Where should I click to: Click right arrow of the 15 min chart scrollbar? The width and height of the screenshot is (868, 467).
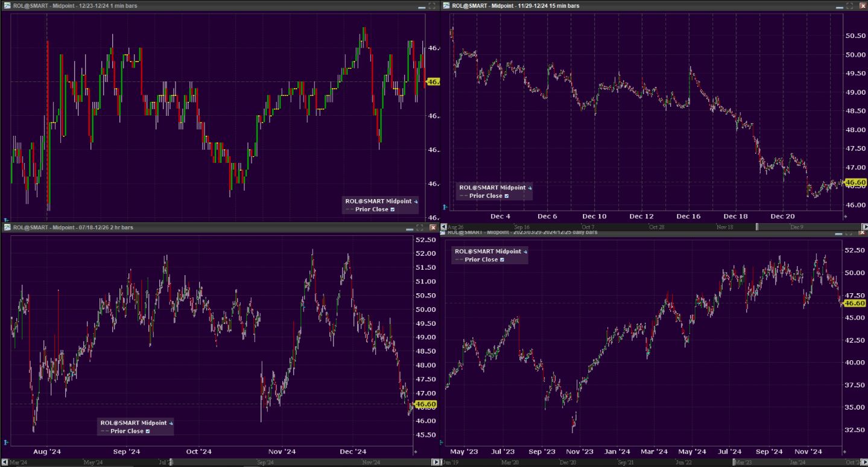click(x=864, y=227)
